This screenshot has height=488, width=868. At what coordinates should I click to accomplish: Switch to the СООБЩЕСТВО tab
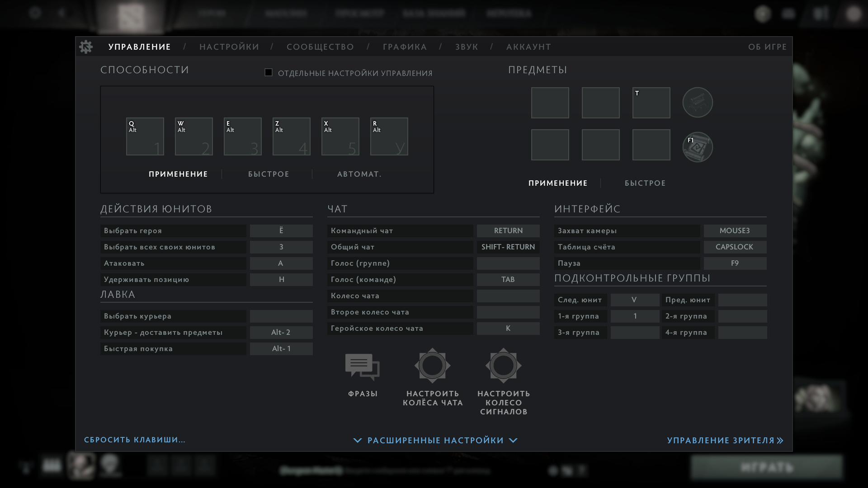point(320,47)
